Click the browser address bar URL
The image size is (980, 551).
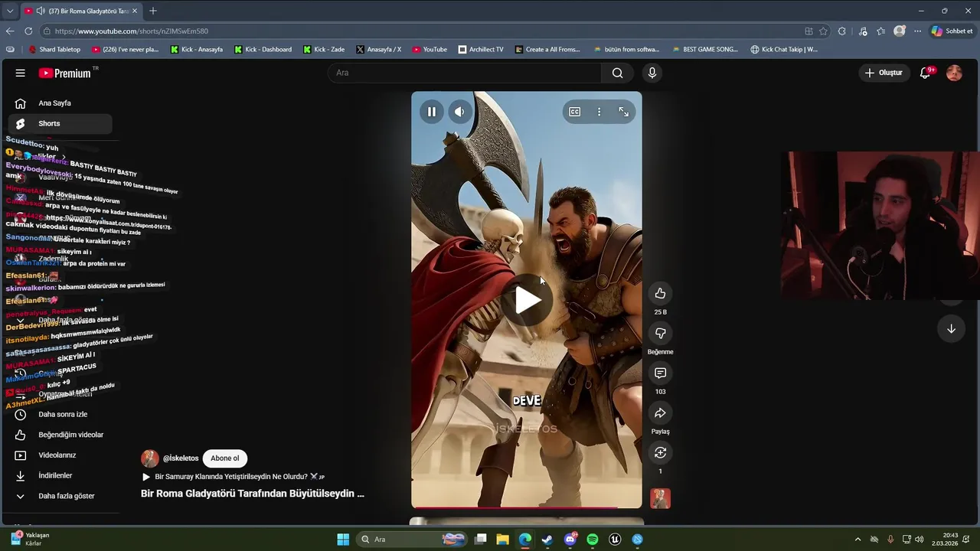tap(132, 31)
